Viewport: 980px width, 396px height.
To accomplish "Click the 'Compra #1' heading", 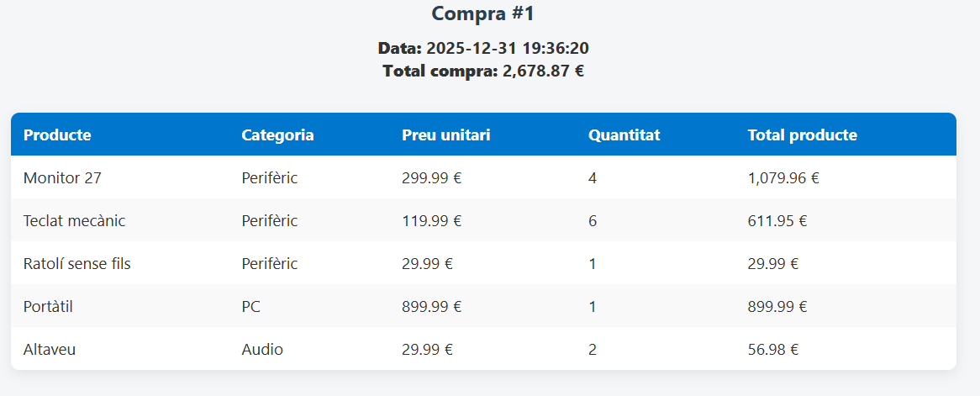I will pos(483,13).
